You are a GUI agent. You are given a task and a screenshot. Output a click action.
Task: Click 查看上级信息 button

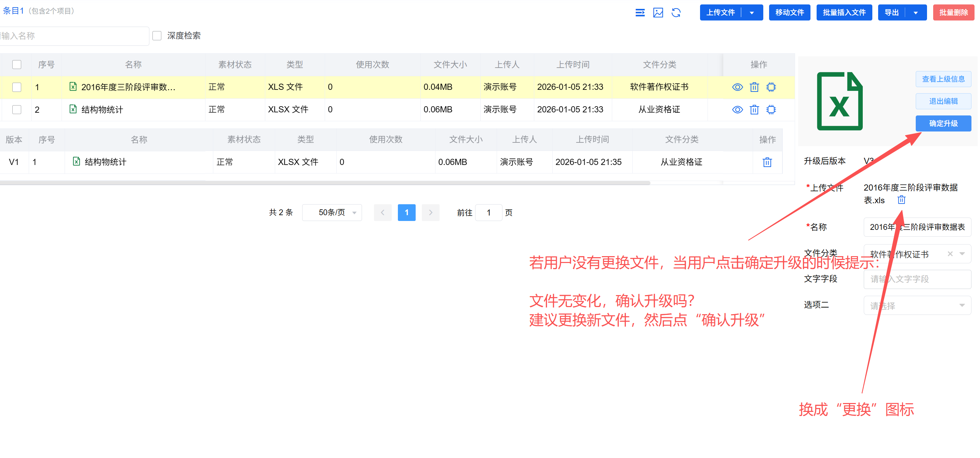pyautogui.click(x=943, y=79)
